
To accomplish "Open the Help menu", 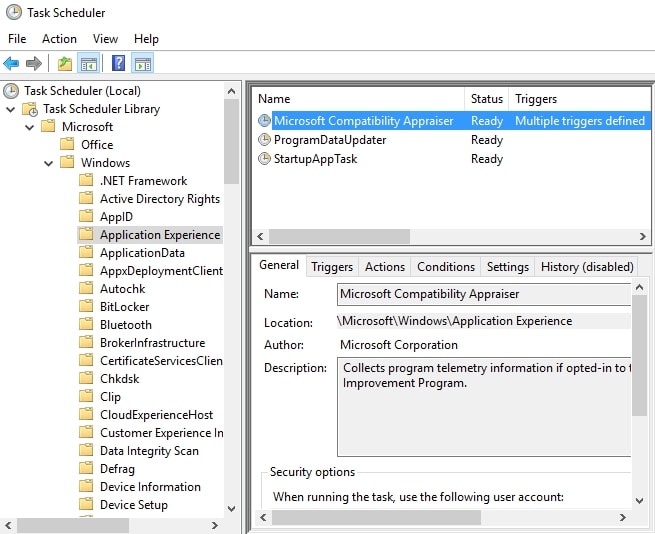I will point(146,39).
